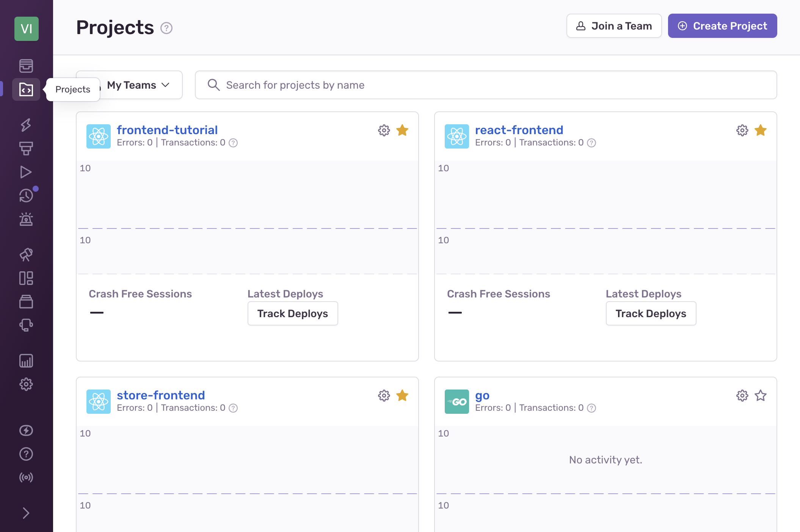
Task: Unstar the react-frontend project
Action: click(x=760, y=130)
